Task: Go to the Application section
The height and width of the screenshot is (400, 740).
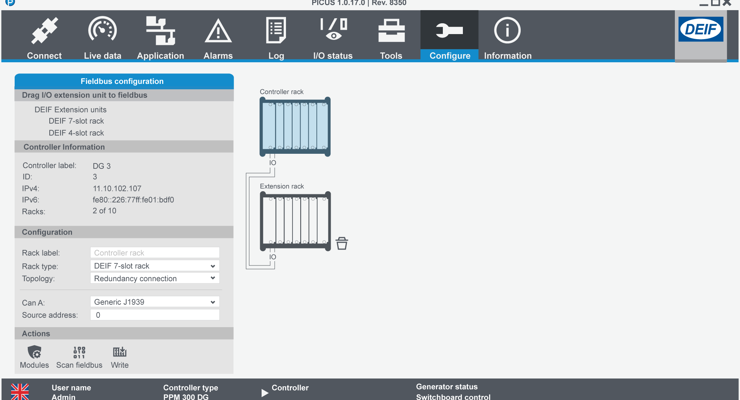Action: 160,38
